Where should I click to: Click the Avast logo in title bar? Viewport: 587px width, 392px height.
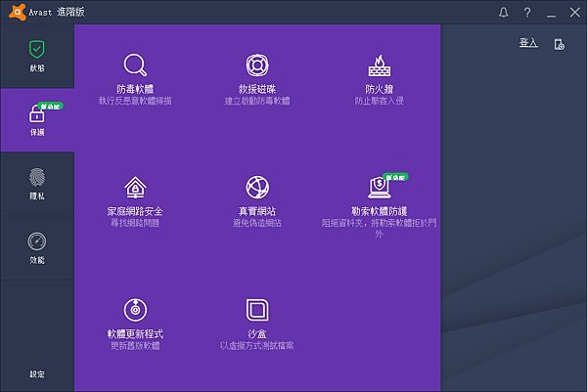18,12
